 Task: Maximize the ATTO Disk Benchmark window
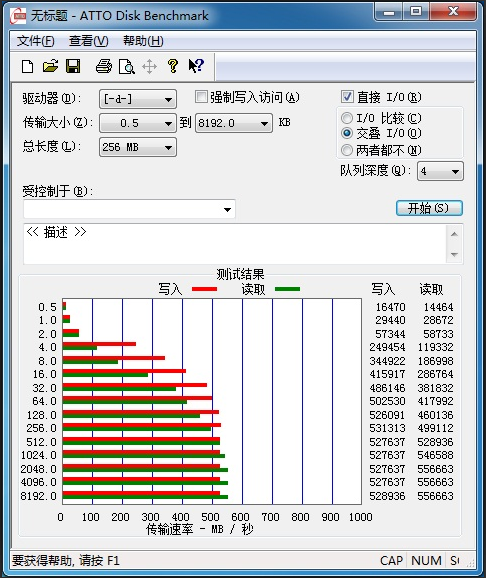416,12
